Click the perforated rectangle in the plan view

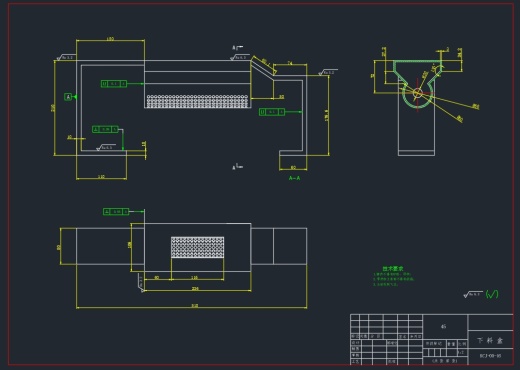[x=198, y=247]
